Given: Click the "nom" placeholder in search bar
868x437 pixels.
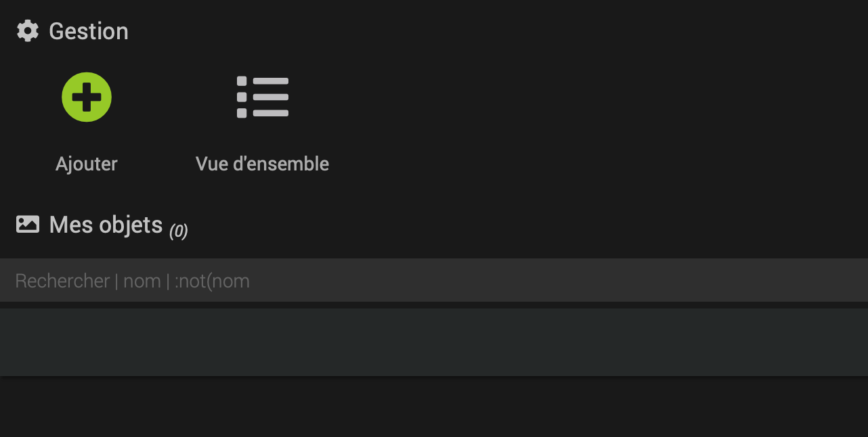Looking at the screenshot, I should 142,281.
